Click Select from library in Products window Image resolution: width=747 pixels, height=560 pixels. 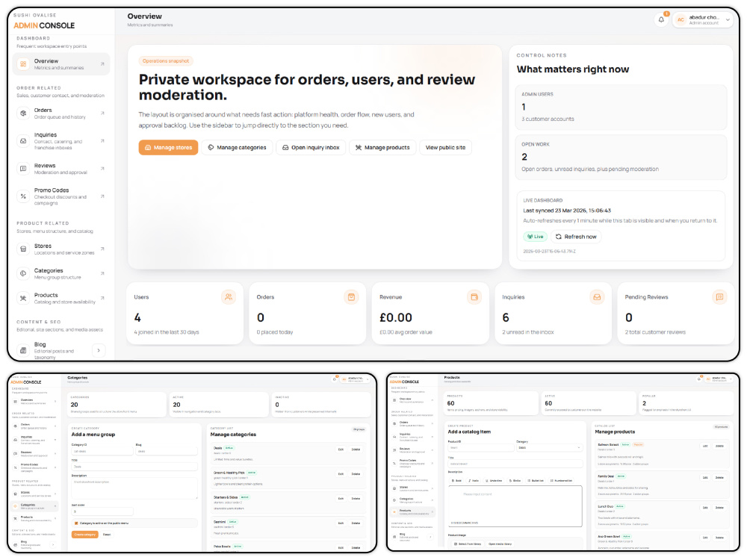pyautogui.click(x=468, y=544)
